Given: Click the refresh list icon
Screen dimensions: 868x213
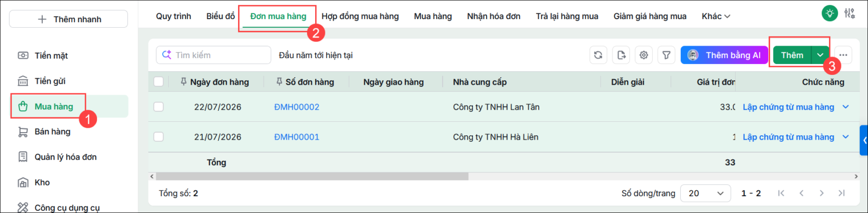Looking at the screenshot, I should pyautogui.click(x=598, y=55).
